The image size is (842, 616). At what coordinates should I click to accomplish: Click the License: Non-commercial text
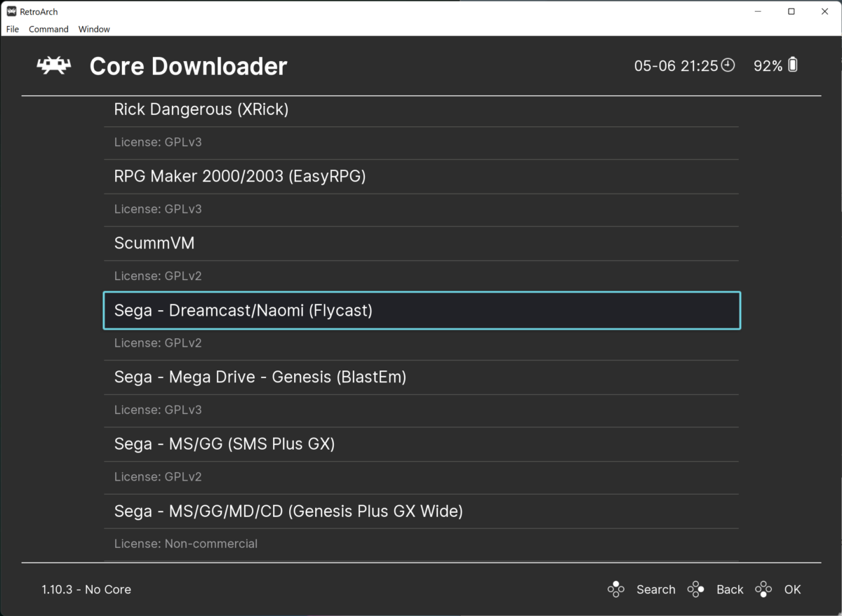coord(186,544)
